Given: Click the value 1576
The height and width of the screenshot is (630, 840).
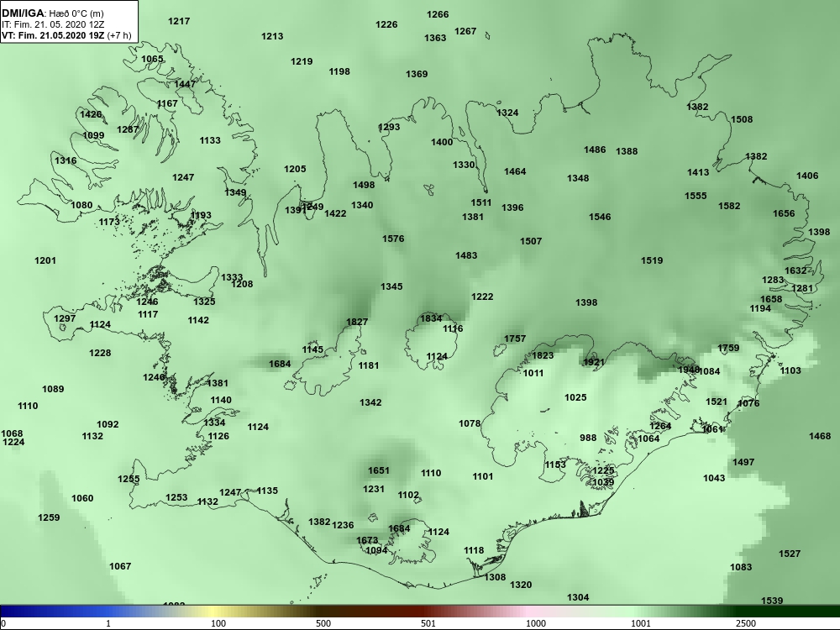Looking at the screenshot, I should coord(393,239).
